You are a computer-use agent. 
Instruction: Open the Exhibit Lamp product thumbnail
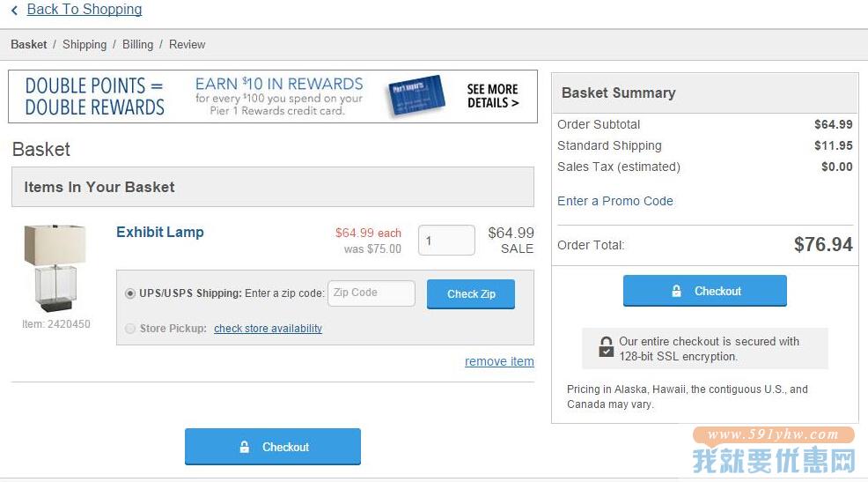(55, 268)
